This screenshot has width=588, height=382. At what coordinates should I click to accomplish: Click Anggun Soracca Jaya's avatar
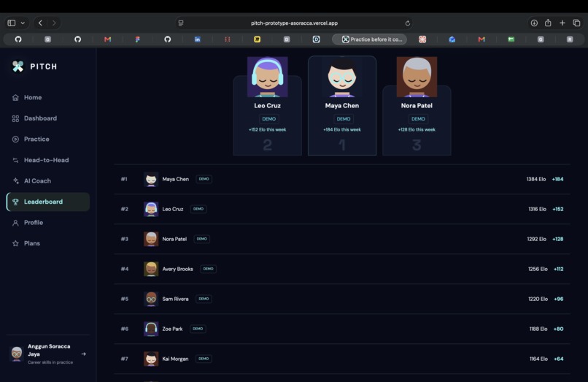coord(17,354)
